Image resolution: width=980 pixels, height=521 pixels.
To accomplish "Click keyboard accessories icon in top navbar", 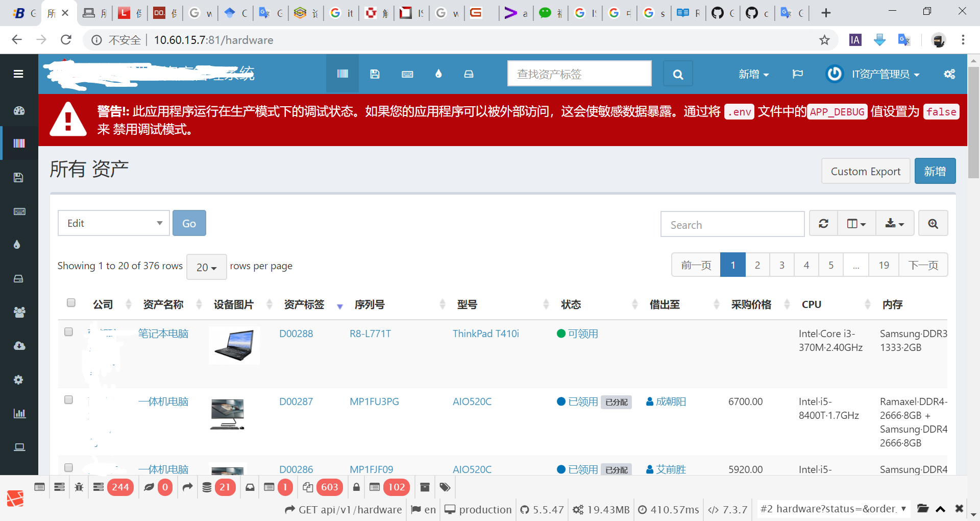I will pyautogui.click(x=407, y=74).
